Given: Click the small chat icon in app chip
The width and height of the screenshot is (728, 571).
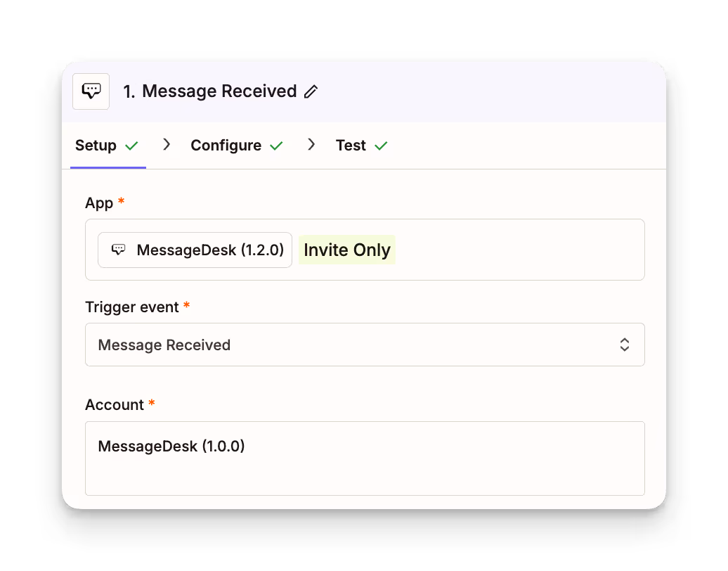Looking at the screenshot, I should coord(118,250).
